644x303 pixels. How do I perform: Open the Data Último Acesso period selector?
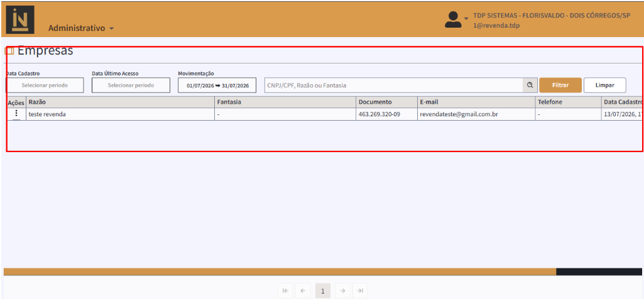click(131, 85)
